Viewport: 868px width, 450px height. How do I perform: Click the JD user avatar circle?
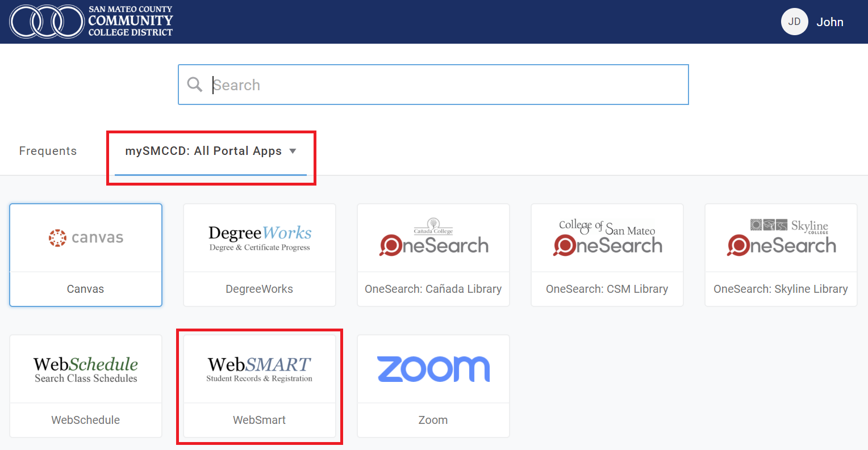coord(794,22)
